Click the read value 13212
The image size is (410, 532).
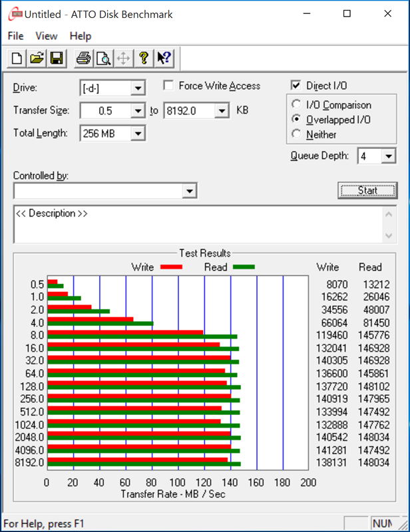pyautogui.click(x=376, y=284)
